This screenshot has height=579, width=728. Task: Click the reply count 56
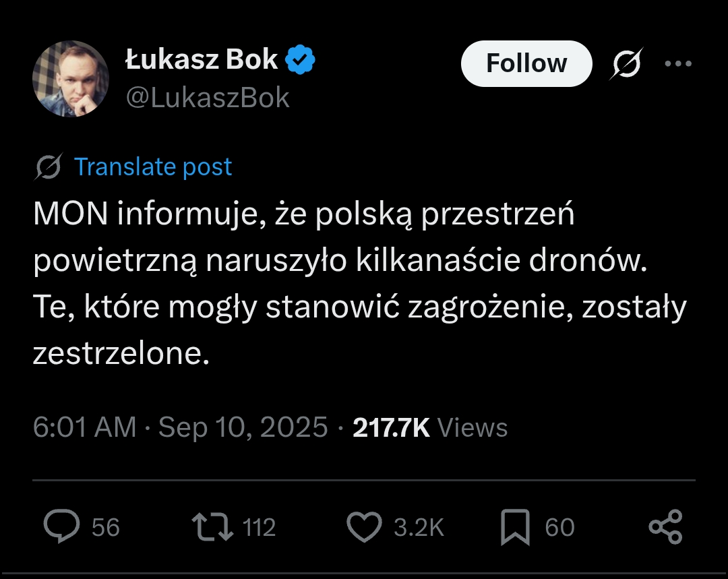pyautogui.click(x=106, y=528)
